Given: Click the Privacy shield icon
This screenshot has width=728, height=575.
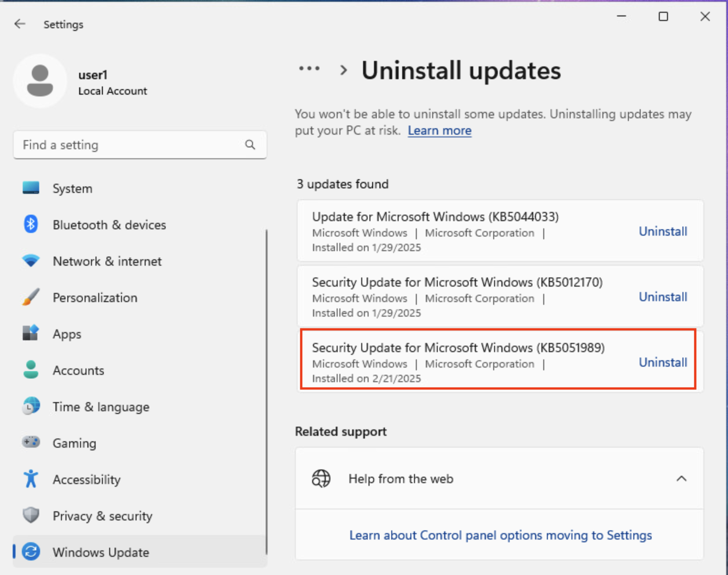Looking at the screenshot, I should (31, 515).
